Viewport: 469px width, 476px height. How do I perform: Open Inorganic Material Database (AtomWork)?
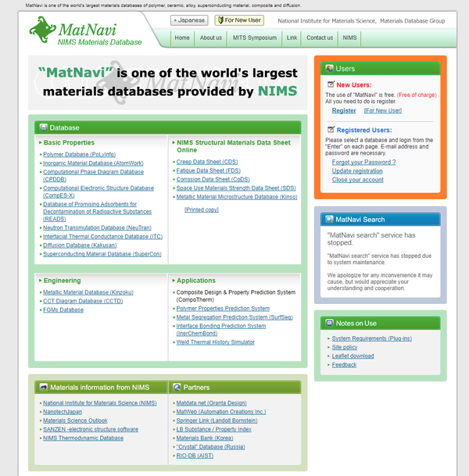[93, 163]
